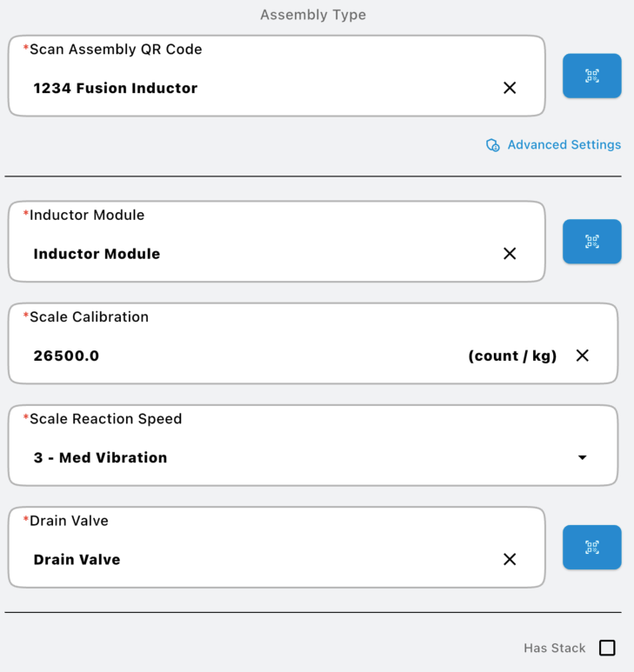Select the '3 - Med Vibration' combo box
The height and width of the screenshot is (672, 634).
click(x=296, y=457)
